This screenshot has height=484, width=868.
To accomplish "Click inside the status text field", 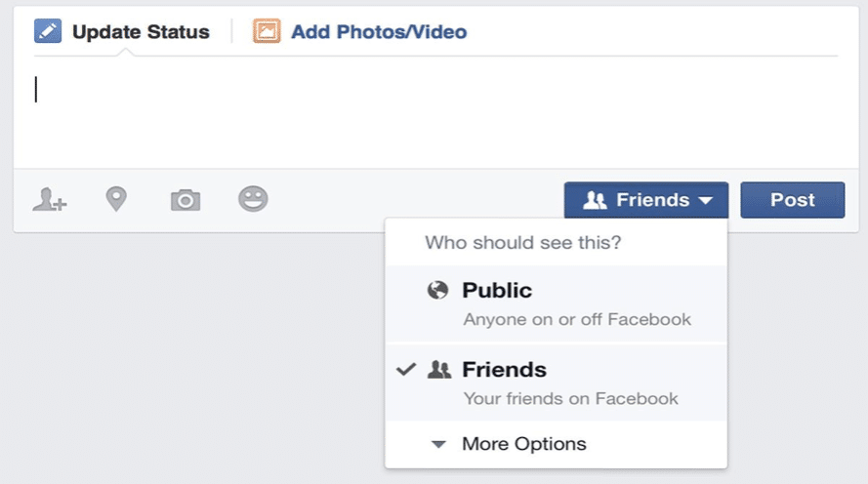I will [435, 112].
